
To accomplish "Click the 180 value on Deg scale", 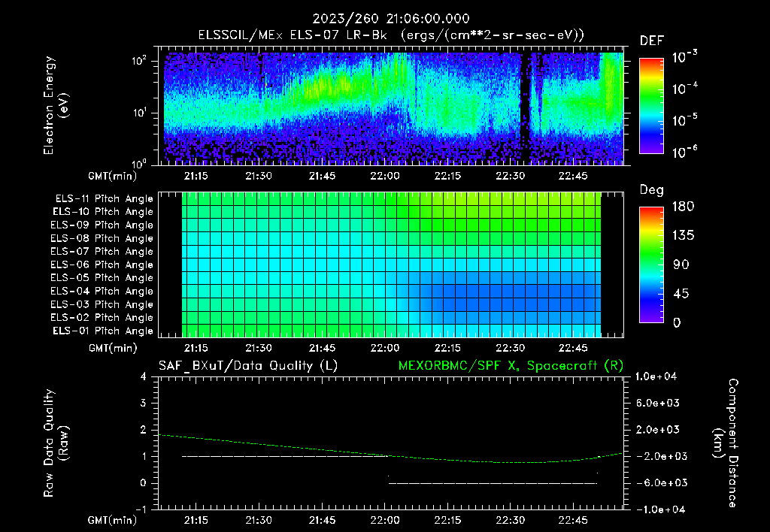I will click(x=683, y=206).
